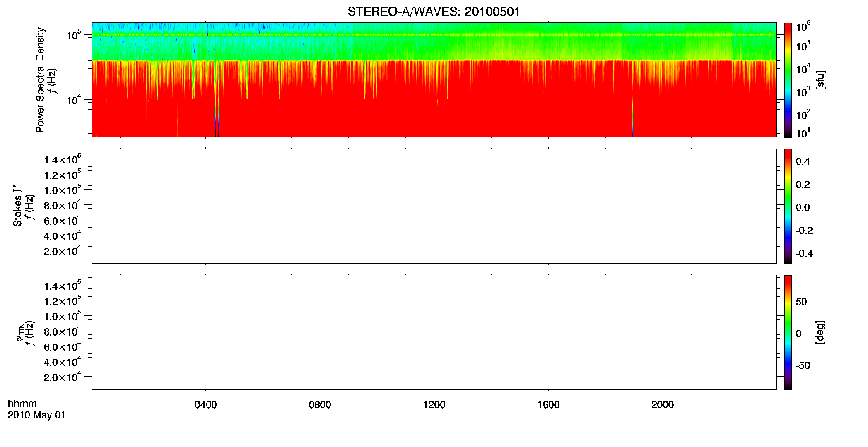Click the Stokes V colorbar
Viewport: 868px width, 447px height.
pyautogui.click(x=788, y=206)
